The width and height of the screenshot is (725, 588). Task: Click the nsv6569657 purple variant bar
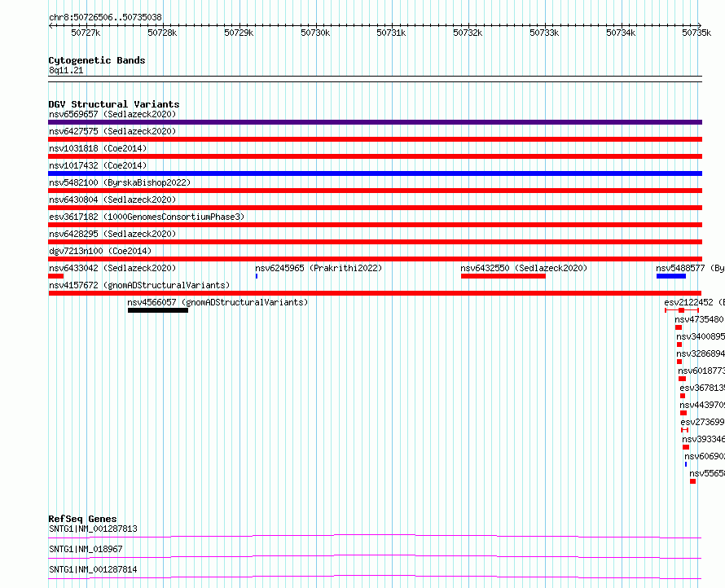(x=375, y=122)
